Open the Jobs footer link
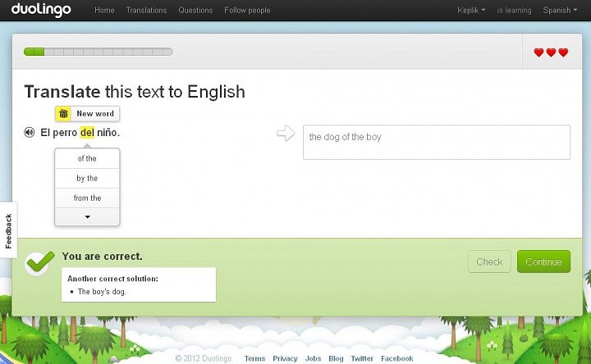The width and height of the screenshot is (591, 364). point(313,358)
